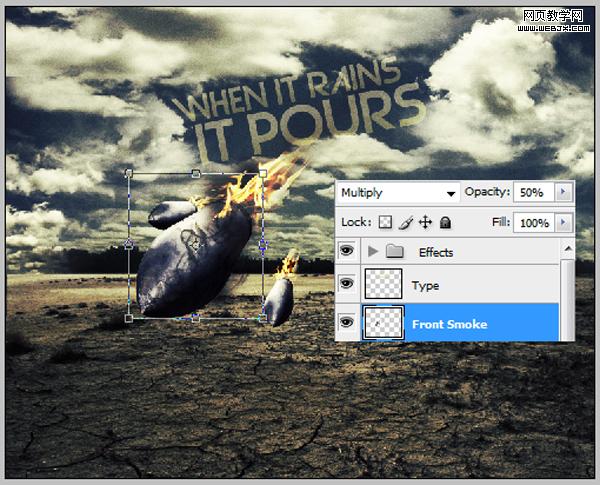Click the bottom-right transform handle
Viewport: 600px width, 485px height.
[x=262, y=318]
